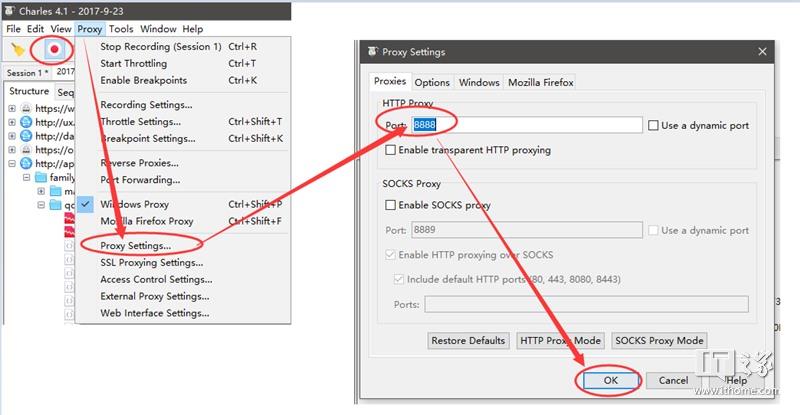The width and height of the screenshot is (800, 415).
Task: Expand the http://da tree node
Action: (x=12, y=136)
